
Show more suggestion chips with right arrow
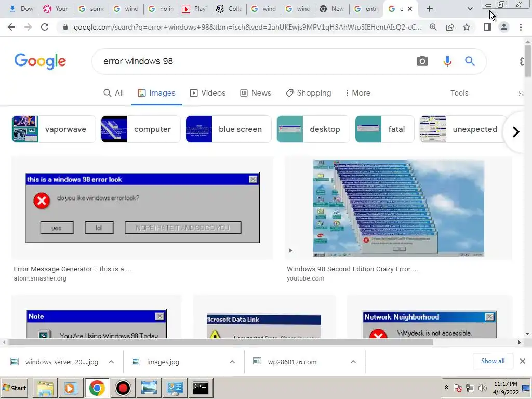click(x=516, y=131)
